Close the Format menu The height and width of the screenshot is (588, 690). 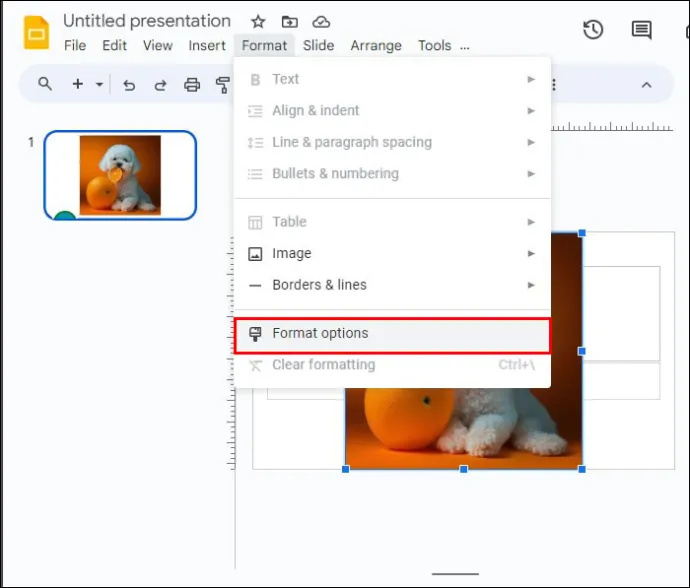pyautogui.click(x=264, y=45)
